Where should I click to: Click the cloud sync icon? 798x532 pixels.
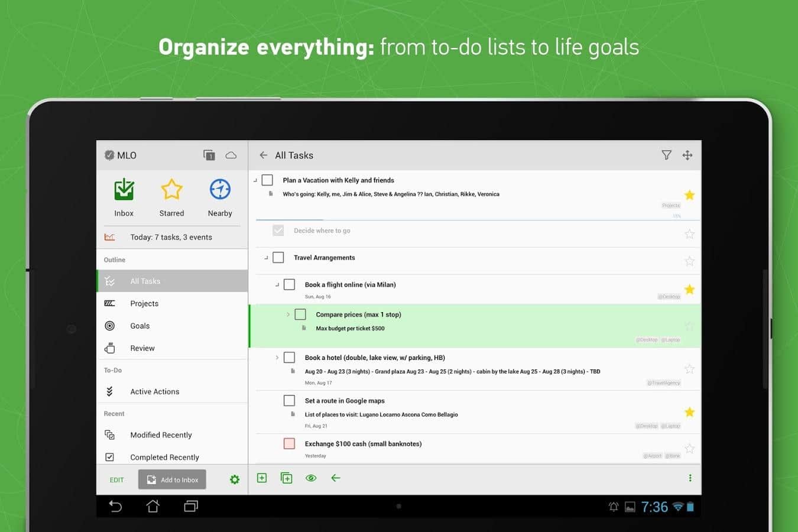click(231, 155)
